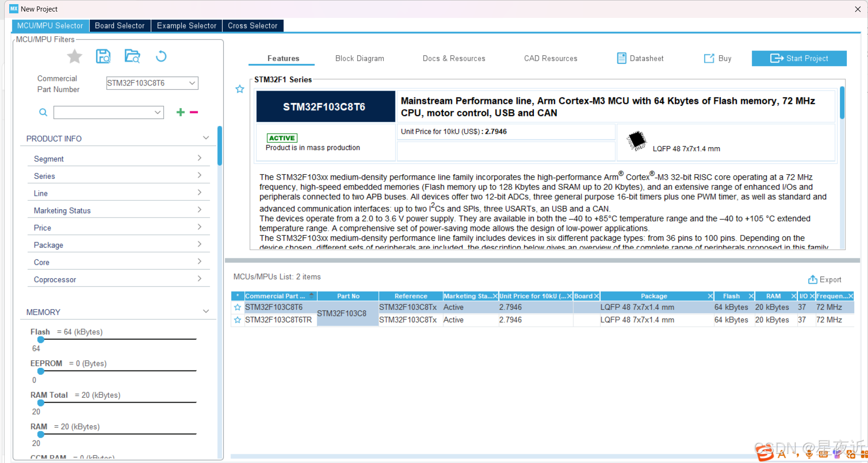Open the Commercial Part Number dropdown
868x463 pixels.
tap(192, 83)
